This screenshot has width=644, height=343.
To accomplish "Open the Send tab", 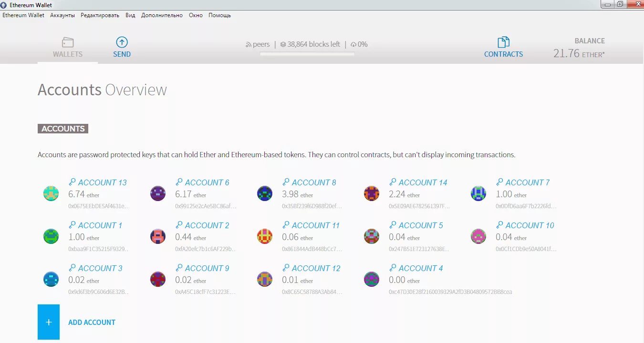I will [x=122, y=48].
